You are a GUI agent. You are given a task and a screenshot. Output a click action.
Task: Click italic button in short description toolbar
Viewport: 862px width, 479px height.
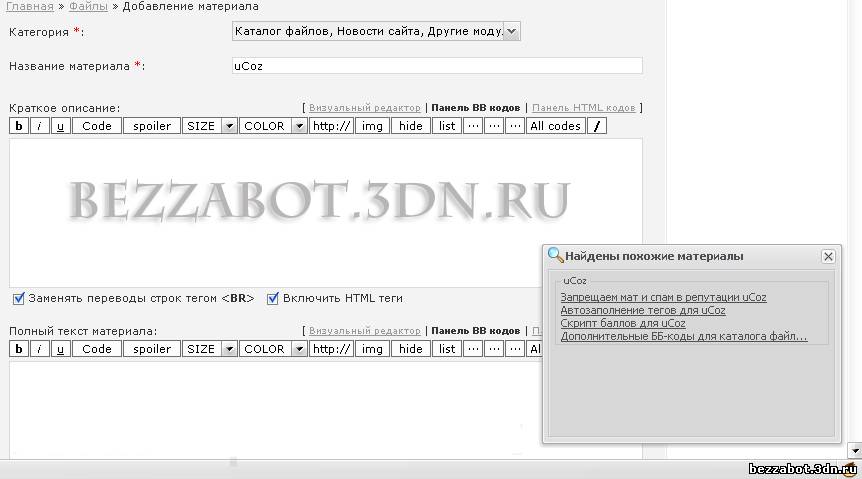pos(39,126)
